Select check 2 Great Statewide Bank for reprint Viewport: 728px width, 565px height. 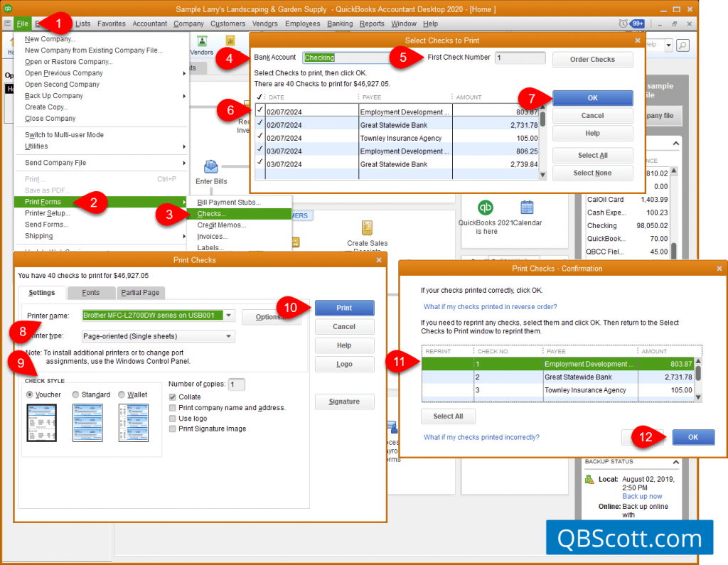tap(558, 377)
